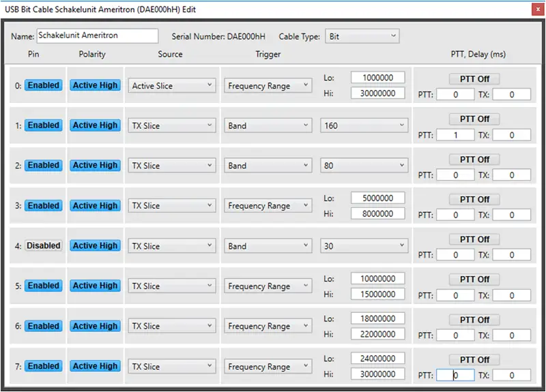Click pin 7 Lo field 24000000

point(378,359)
